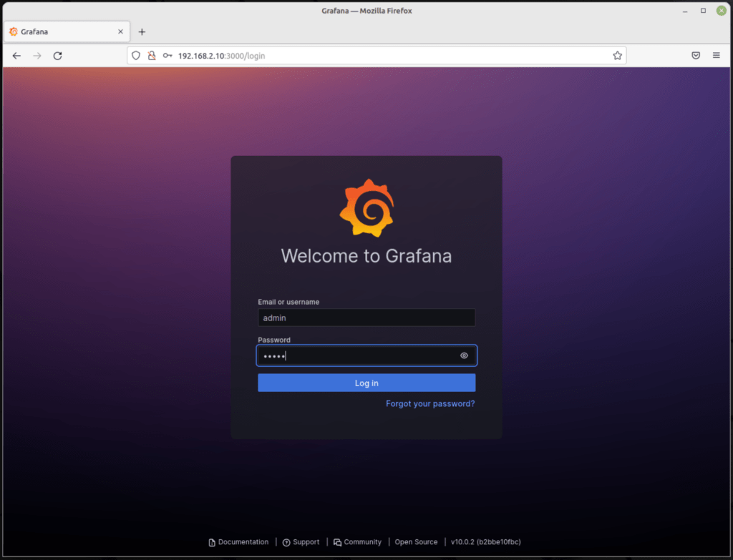Open the Firefox hamburger menu
Viewport: 733px width, 560px height.
point(716,55)
